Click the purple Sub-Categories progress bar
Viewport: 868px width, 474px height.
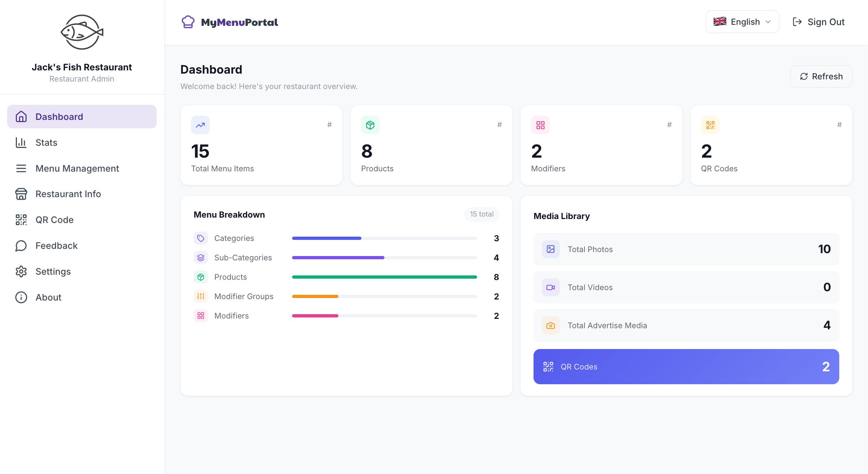coord(384,257)
